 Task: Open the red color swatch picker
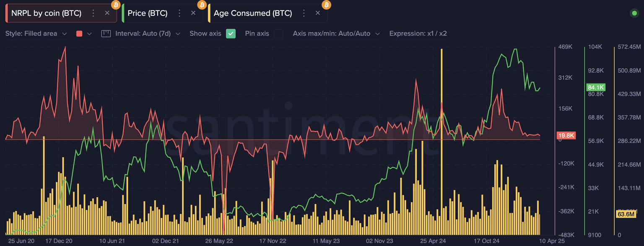(83, 34)
